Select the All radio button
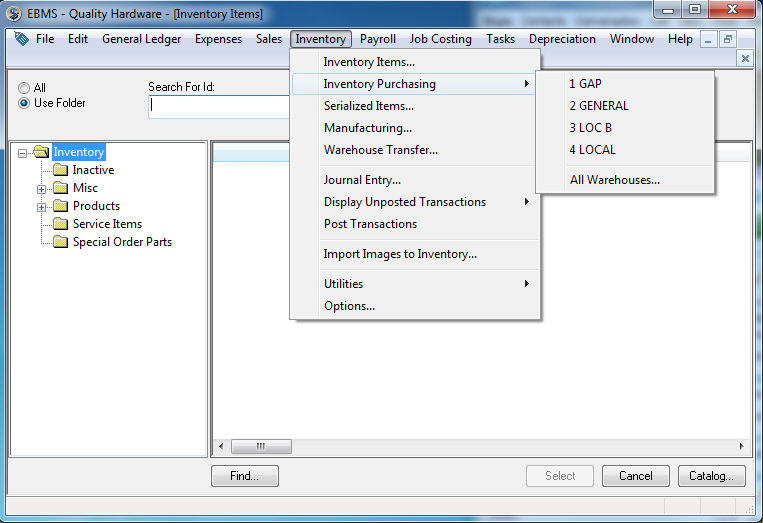This screenshot has height=523, width=763. pyautogui.click(x=24, y=88)
